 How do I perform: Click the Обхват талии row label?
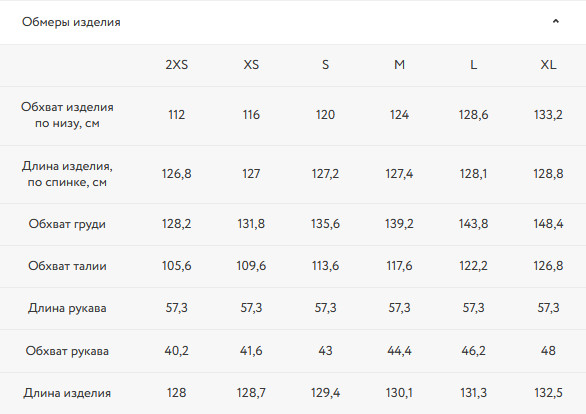tap(67, 266)
